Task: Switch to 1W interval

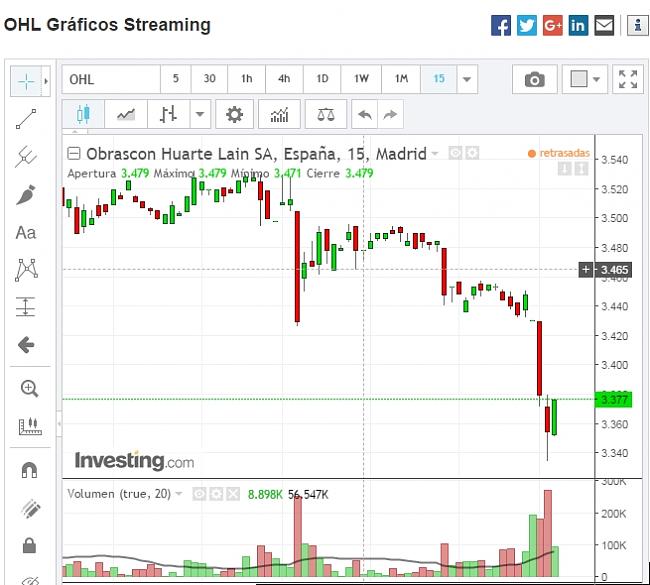Action: [361, 79]
